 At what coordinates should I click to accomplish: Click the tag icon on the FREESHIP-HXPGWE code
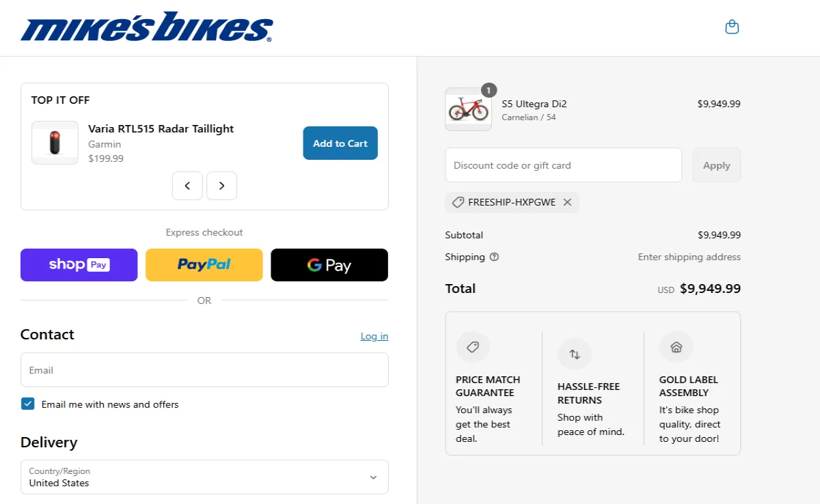[458, 202]
